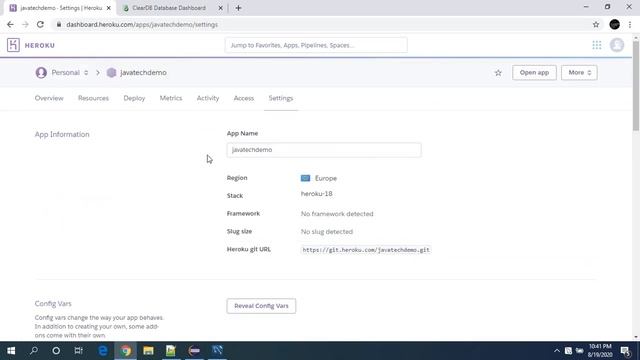Click the javatechdemo hexagon app icon
This screenshot has height=360, width=640.
[x=111, y=73]
